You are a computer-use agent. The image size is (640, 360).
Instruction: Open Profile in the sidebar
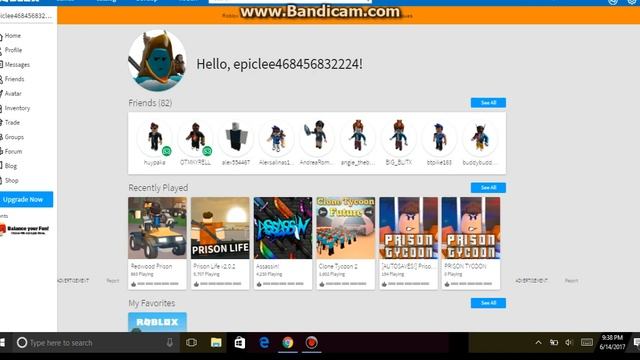[x=13, y=50]
